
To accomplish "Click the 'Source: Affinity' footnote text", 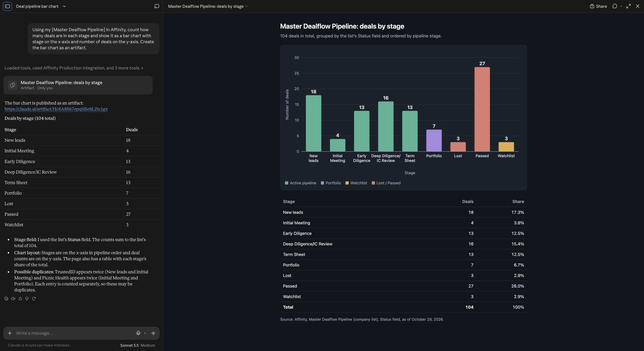I will tap(362, 320).
